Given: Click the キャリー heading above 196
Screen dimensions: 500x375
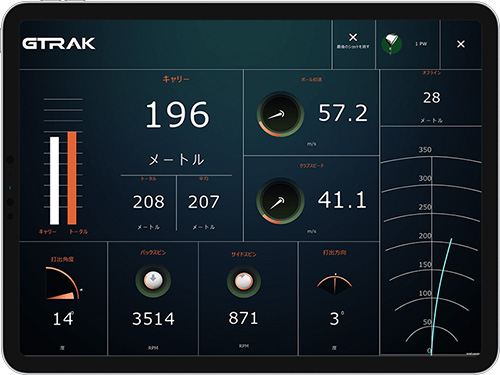Looking at the screenshot, I should click(x=176, y=79).
